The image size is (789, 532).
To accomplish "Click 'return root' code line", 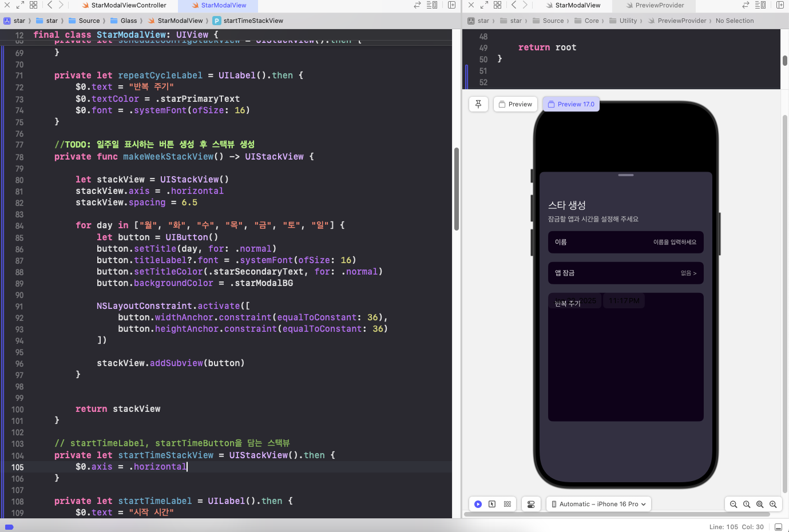I will pyautogui.click(x=547, y=47).
